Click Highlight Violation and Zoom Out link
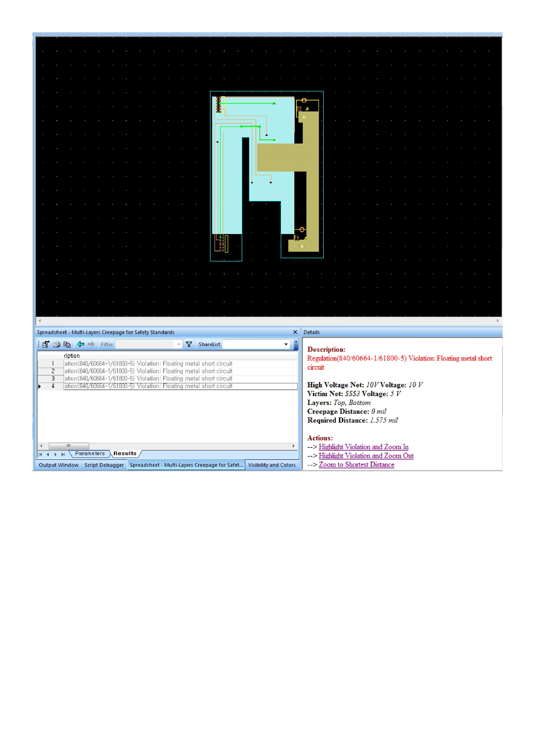Screen dimensions: 535x756 coord(366,456)
